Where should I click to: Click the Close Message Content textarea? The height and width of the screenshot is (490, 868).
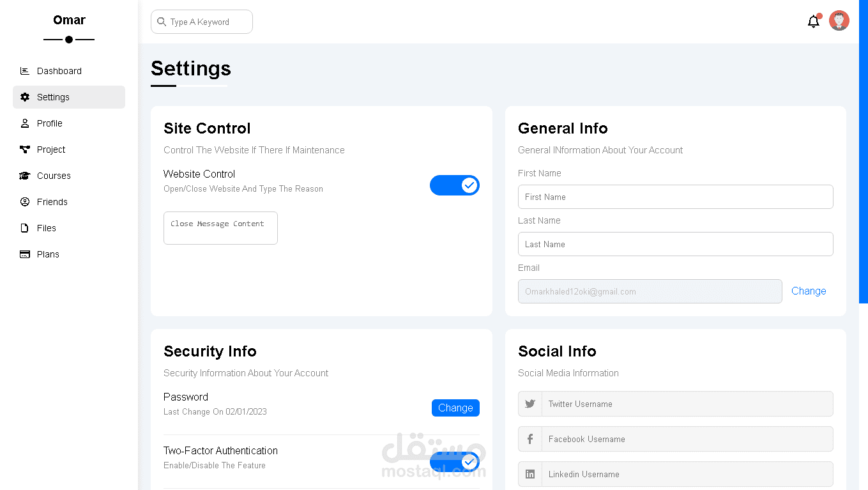220,228
